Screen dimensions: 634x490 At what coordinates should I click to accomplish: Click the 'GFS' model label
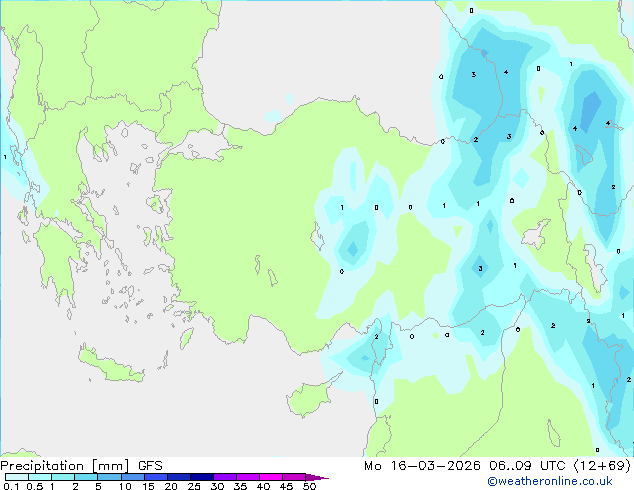pyautogui.click(x=150, y=466)
